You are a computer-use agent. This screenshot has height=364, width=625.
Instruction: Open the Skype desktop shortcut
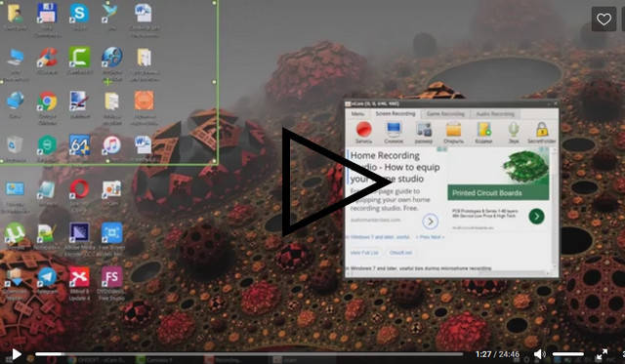(79, 13)
